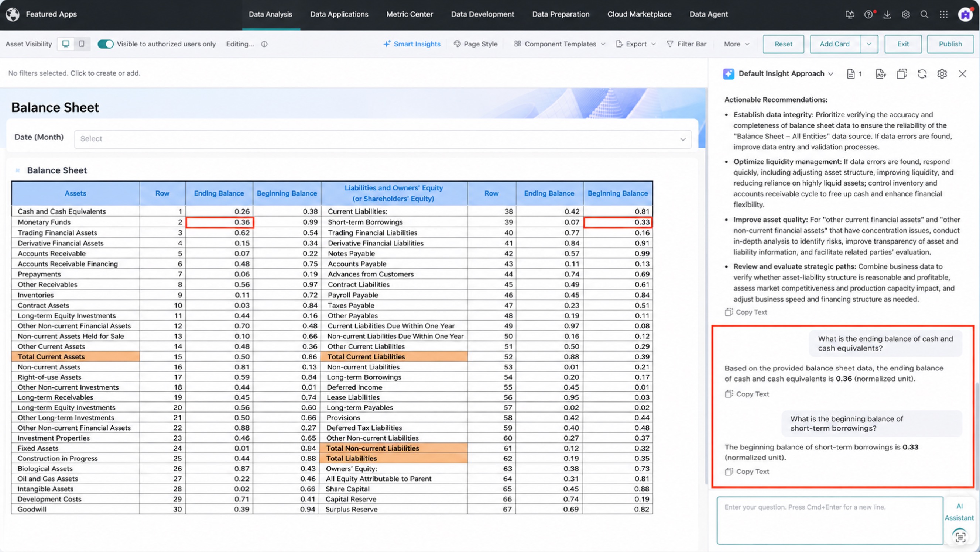Screen dimensions: 980x552
Task: Expand the Add Card dropdown arrow
Action: click(x=869, y=44)
